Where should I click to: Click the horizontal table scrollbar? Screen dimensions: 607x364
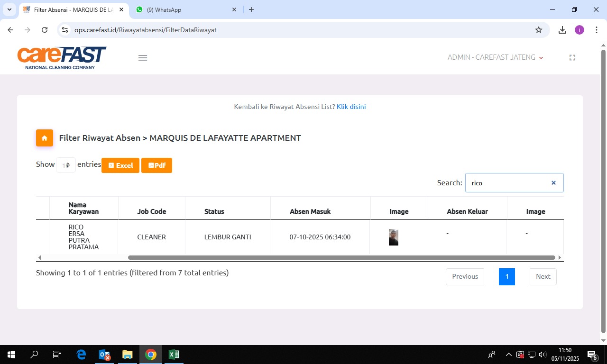341,258
